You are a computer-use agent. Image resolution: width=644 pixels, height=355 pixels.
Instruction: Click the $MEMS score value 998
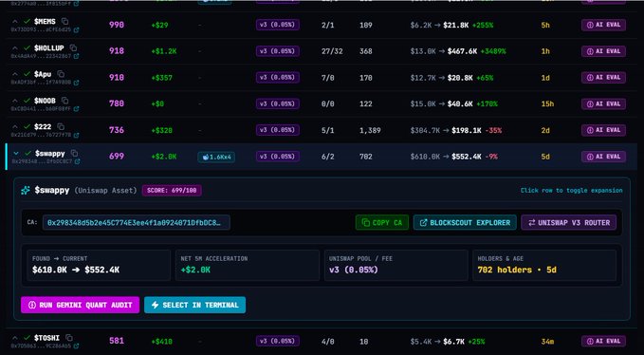(x=117, y=25)
